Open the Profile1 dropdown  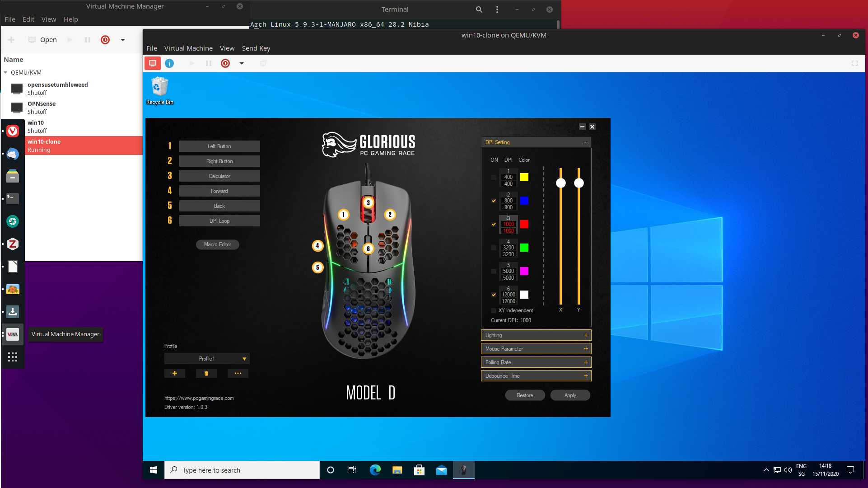point(207,359)
